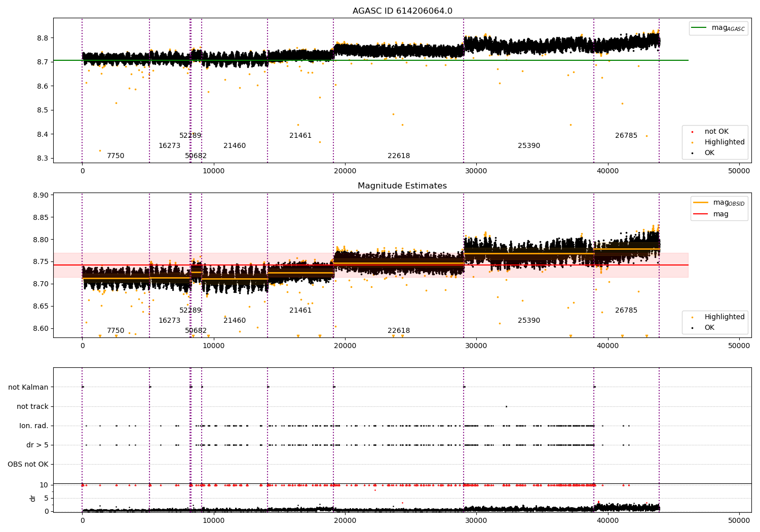760x532 pixels.
Task: Click the 20000 x-tick under top plot
Action: 345,171
